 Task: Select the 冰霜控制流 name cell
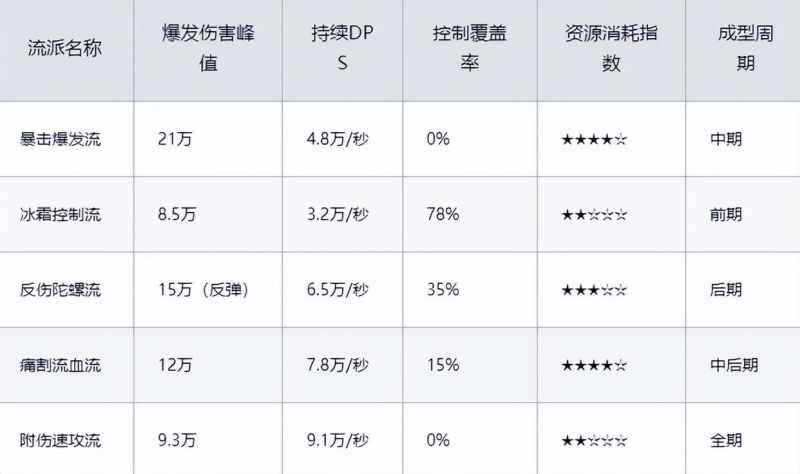[x=61, y=215]
